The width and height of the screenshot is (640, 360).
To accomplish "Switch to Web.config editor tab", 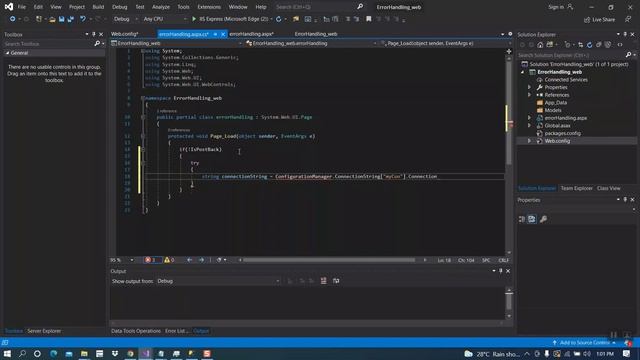I will point(124,34).
